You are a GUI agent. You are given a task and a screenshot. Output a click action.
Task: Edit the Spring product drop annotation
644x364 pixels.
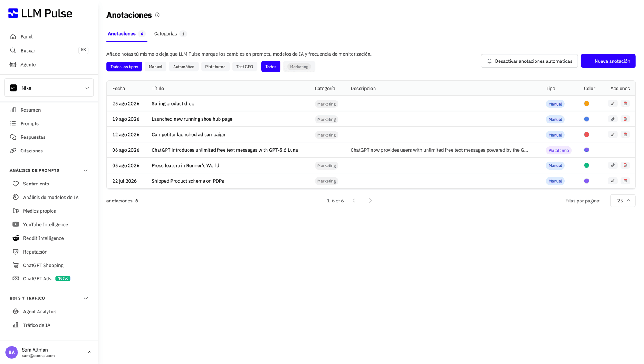613,104
